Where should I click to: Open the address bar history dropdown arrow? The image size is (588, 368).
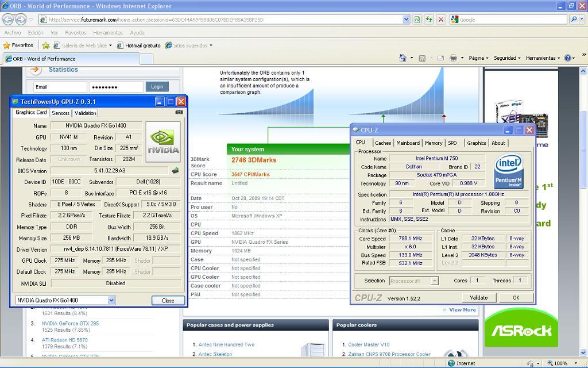407,20
